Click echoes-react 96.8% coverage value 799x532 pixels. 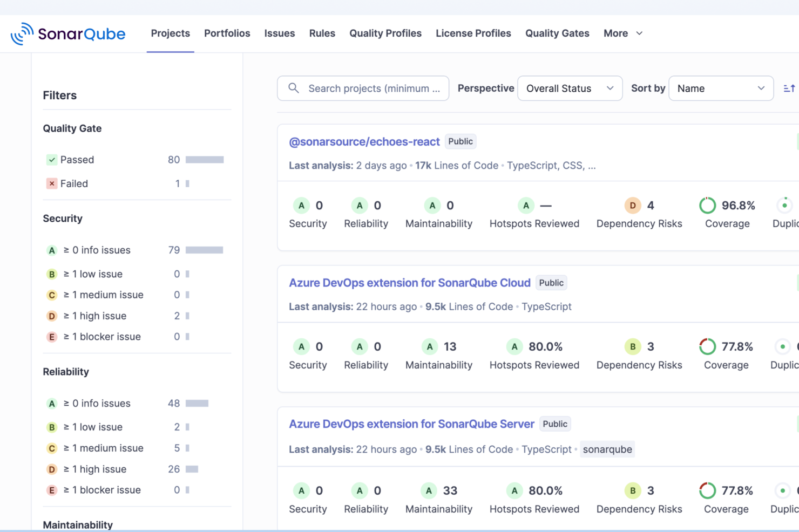click(739, 206)
